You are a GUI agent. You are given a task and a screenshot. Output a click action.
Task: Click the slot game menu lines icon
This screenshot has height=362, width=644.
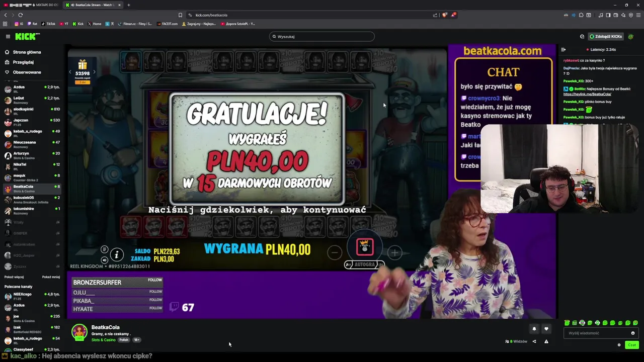click(x=104, y=249)
